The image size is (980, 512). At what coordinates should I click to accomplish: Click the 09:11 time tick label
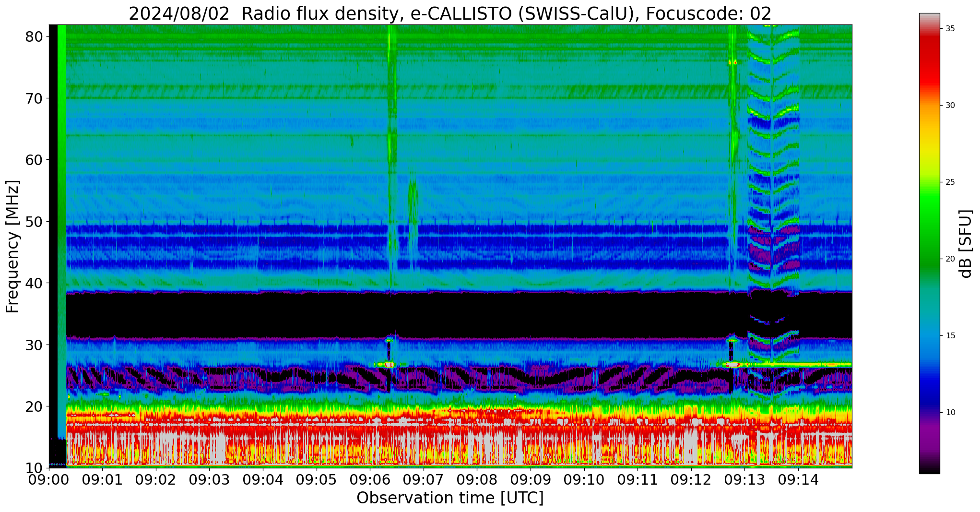(x=638, y=480)
